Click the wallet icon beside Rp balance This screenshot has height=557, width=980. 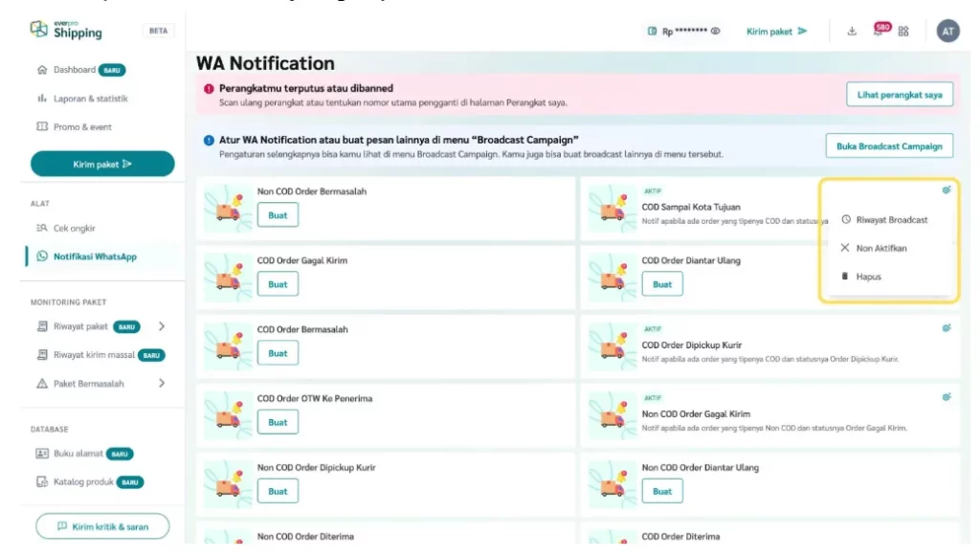653,32
